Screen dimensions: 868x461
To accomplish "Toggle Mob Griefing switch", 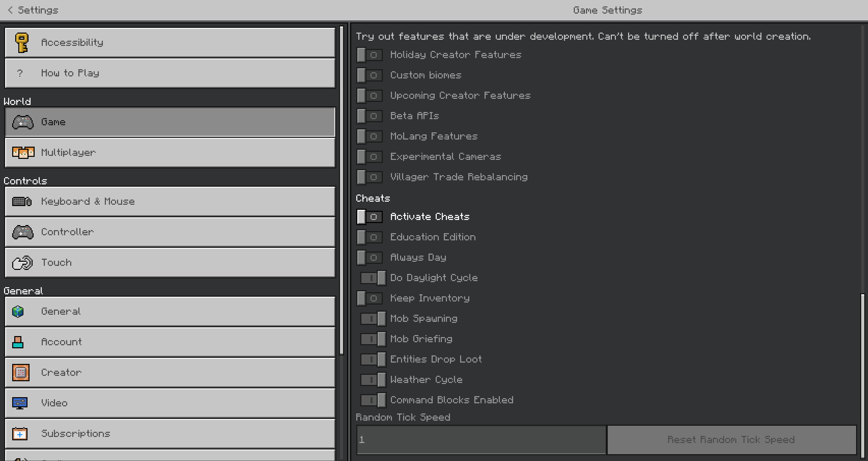I will pos(373,339).
